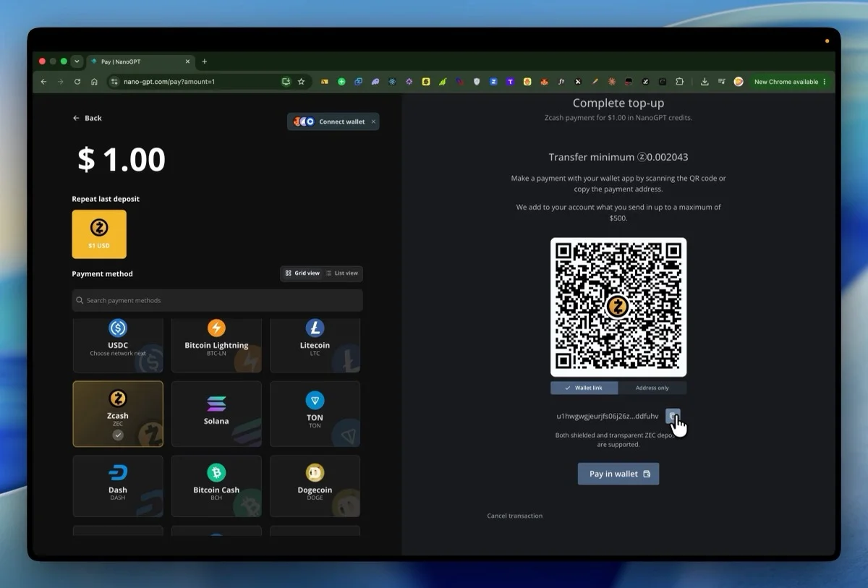This screenshot has height=588, width=868.
Task: Open the Chrome three-dot menu
Action: click(x=824, y=82)
